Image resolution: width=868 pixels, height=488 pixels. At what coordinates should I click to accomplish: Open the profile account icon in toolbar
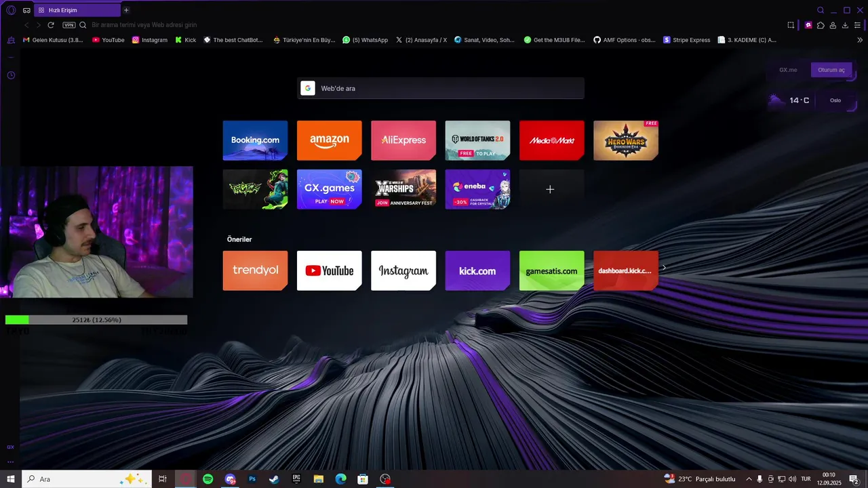[x=833, y=25]
